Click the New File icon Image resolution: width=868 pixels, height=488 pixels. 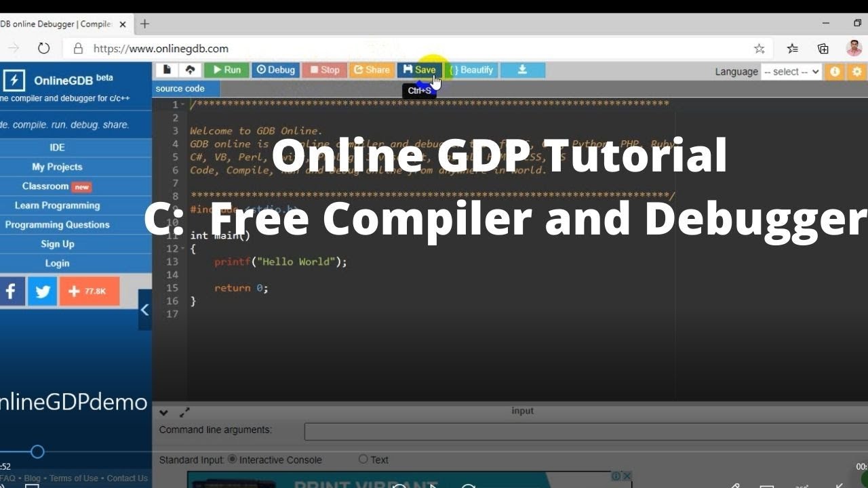(167, 70)
